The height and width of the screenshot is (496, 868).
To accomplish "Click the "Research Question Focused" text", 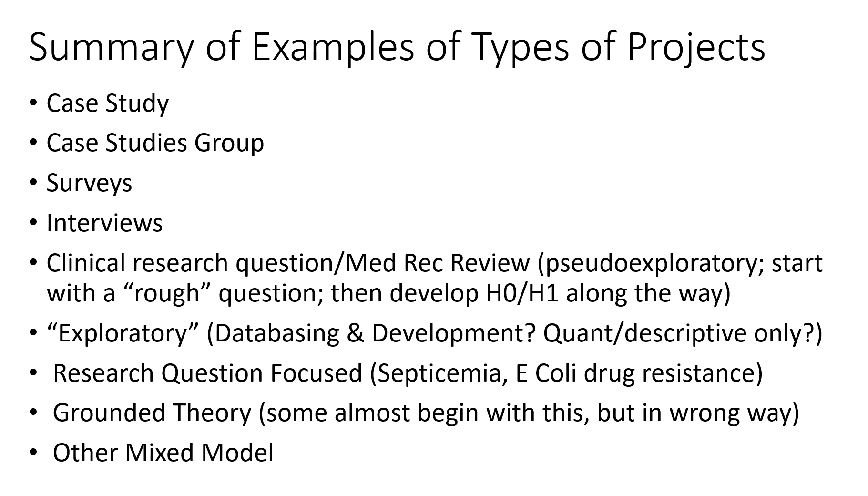I will [207, 373].
